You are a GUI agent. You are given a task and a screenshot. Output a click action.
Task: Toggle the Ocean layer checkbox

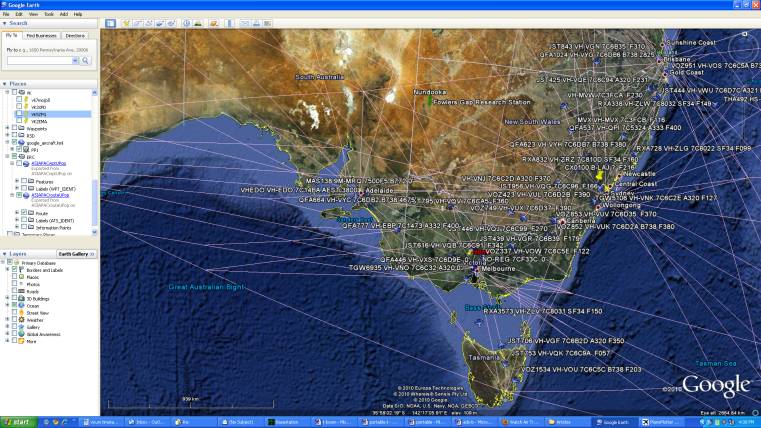[15, 306]
